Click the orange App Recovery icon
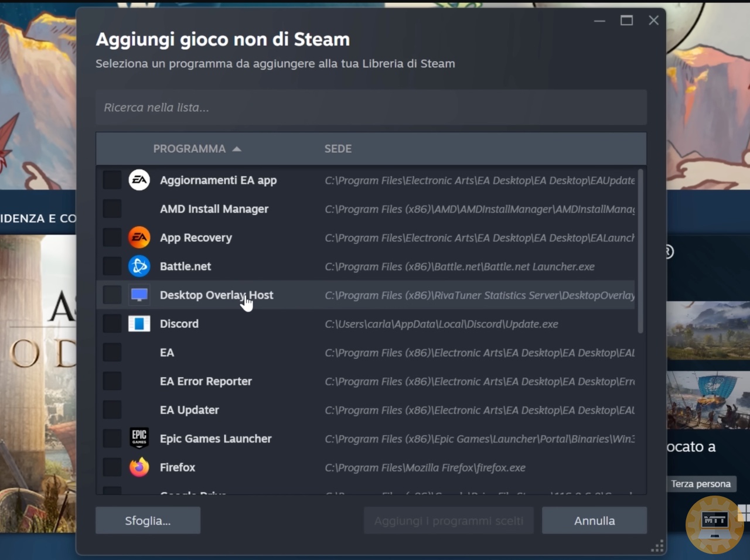The width and height of the screenshot is (750, 560). click(139, 237)
